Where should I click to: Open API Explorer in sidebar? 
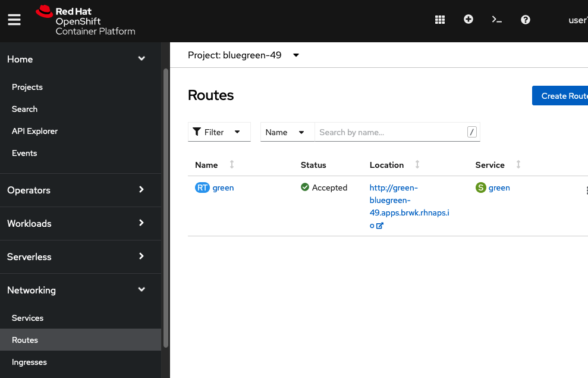tap(34, 131)
